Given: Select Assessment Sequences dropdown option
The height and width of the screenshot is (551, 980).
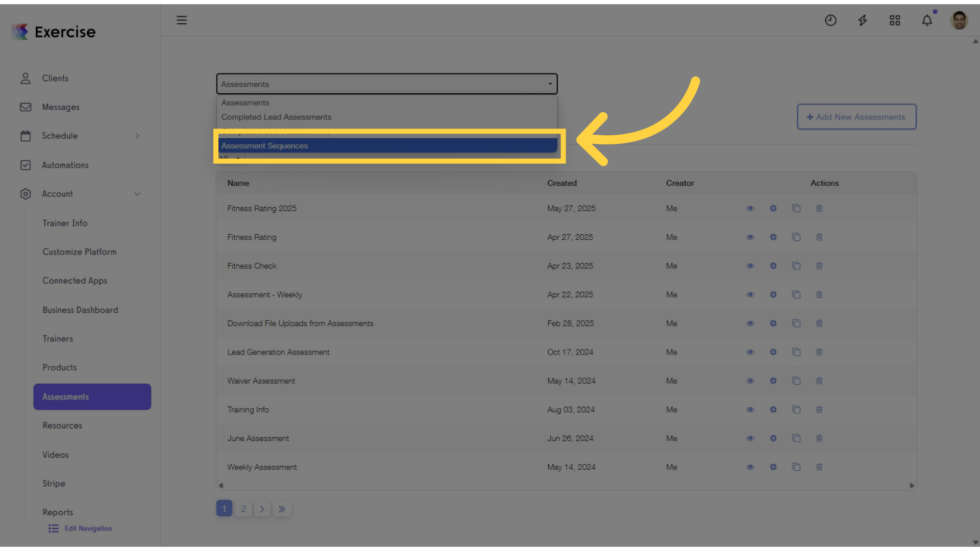Looking at the screenshot, I should click(x=388, y=145).
